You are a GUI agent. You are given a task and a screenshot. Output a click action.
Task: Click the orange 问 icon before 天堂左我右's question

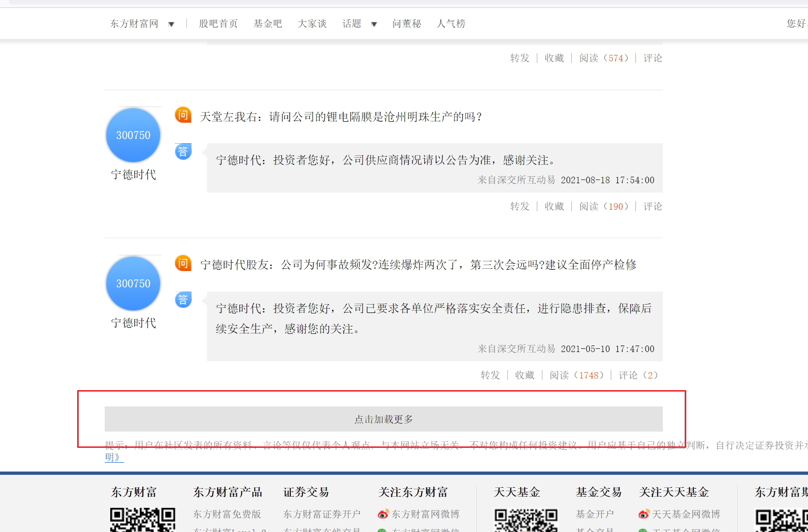point(183,115)
